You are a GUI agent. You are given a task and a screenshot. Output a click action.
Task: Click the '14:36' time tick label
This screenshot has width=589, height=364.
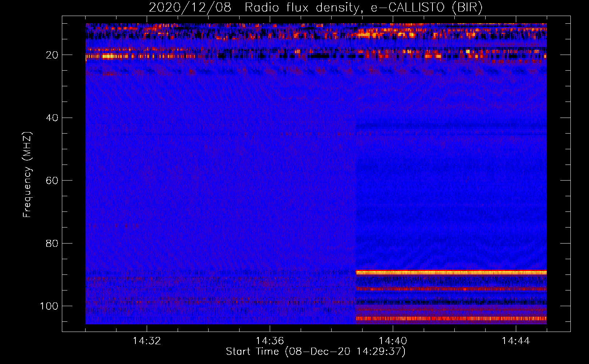click(270, 341)
